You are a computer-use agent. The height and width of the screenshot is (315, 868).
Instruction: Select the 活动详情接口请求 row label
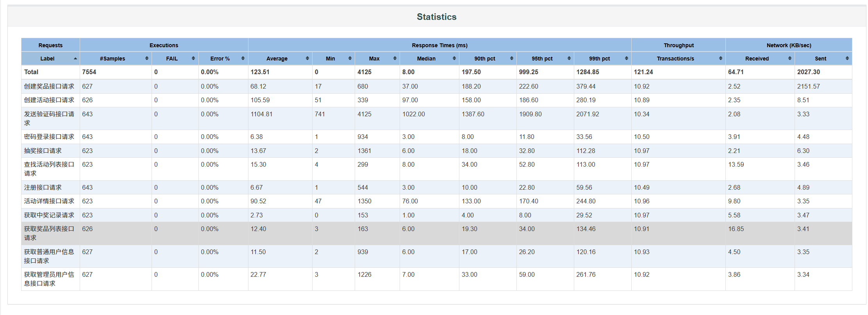pos(49,201)
